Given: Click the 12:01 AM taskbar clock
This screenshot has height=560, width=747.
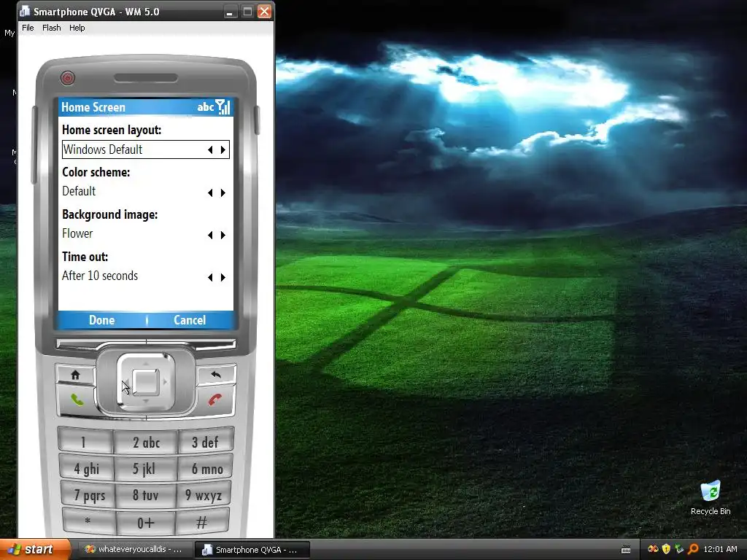Looking at the screenshot, I should coord(720,550).
